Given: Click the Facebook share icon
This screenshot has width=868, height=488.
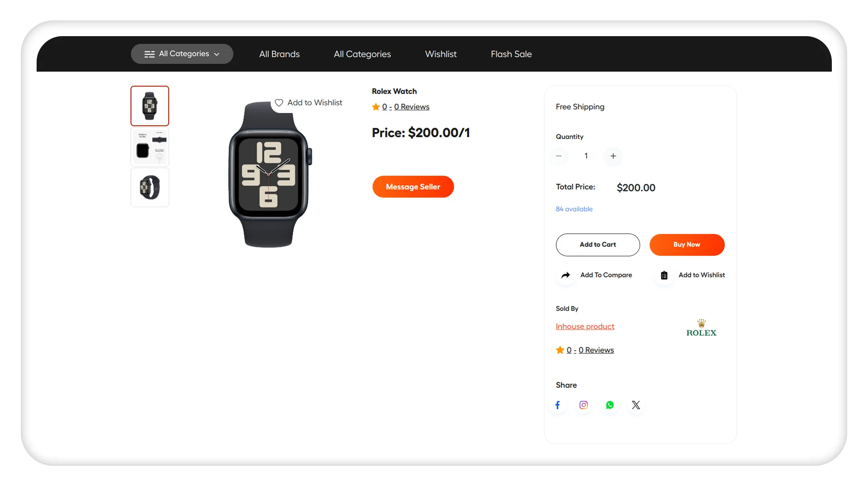Looking at the screenshot, I should (557, 405).
